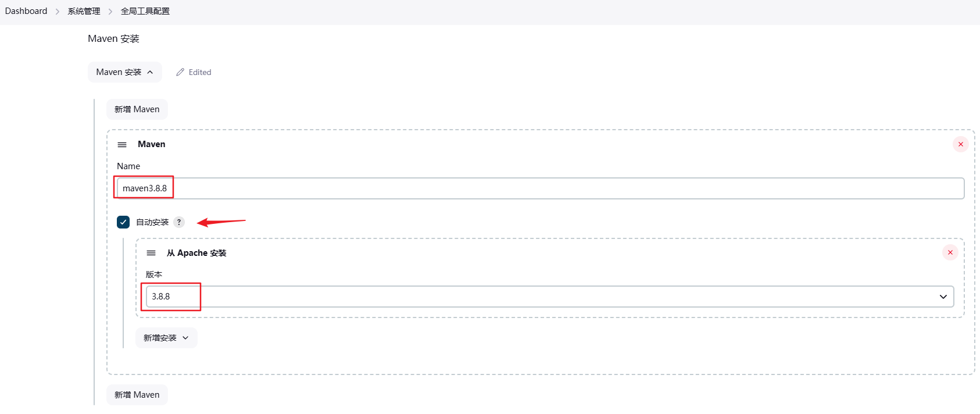Click the breadcrumb arrow after Dashboard
The height and width of the screenshot is (414, 980).
tap(58, 12)
